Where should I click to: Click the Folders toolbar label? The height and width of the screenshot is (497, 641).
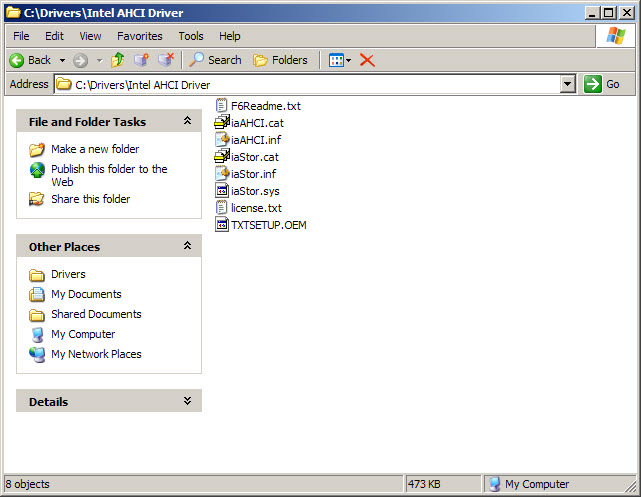click(289, 60)
